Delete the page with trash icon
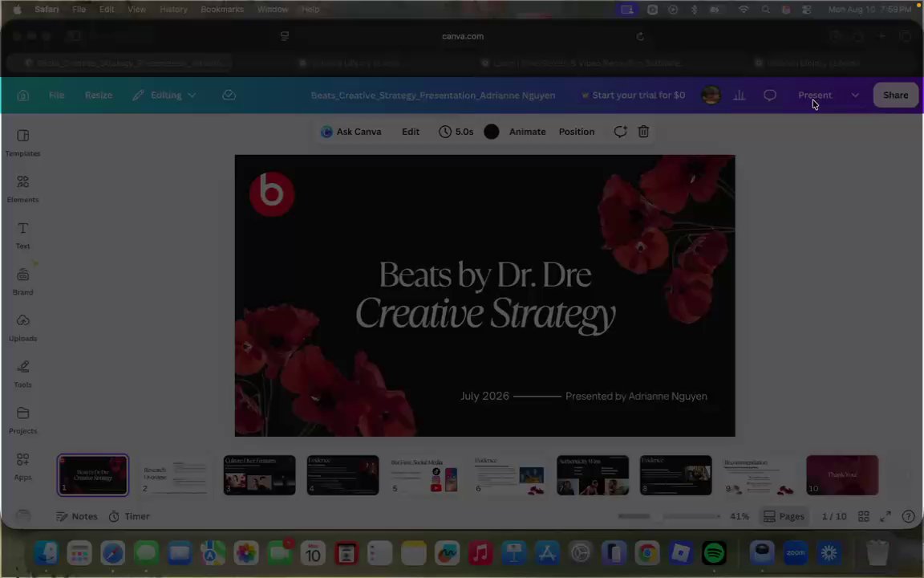 (643, 132)
